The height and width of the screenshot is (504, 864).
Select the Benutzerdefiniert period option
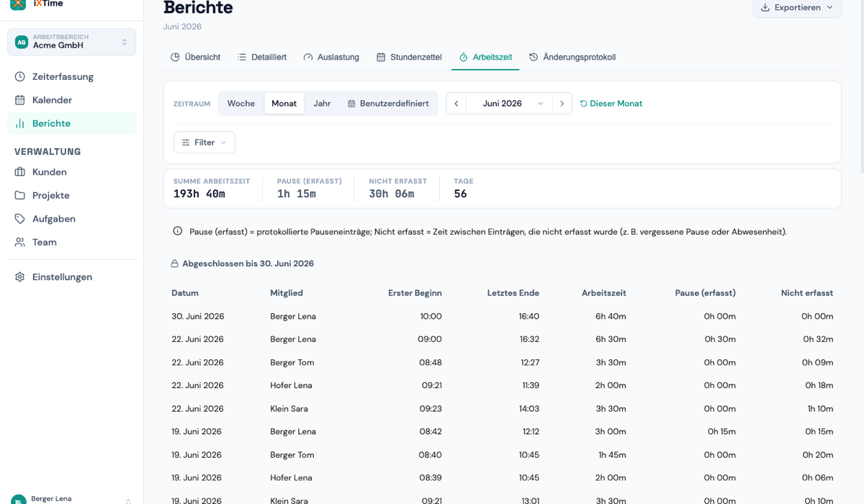coord(388,104)
